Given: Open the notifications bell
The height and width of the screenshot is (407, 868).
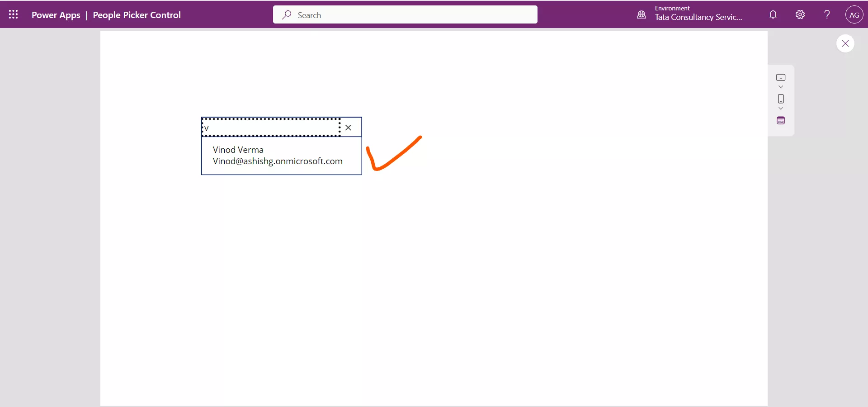Looking at the screenshot, I should (773, 14).
